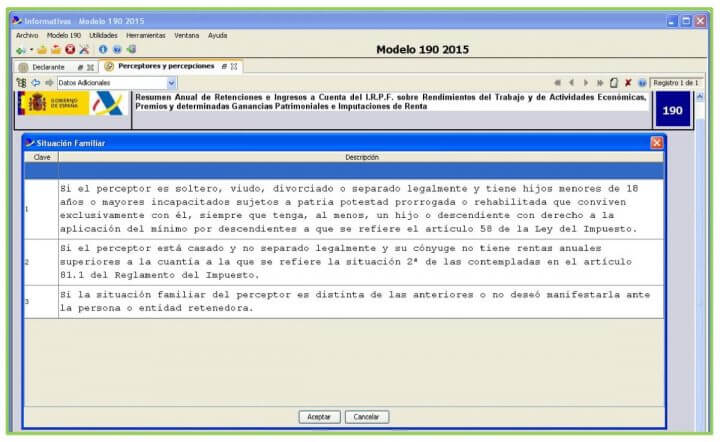Click the second blue round icon in toolbar
This screenshot has height=442, width=720.
(117, 50)
